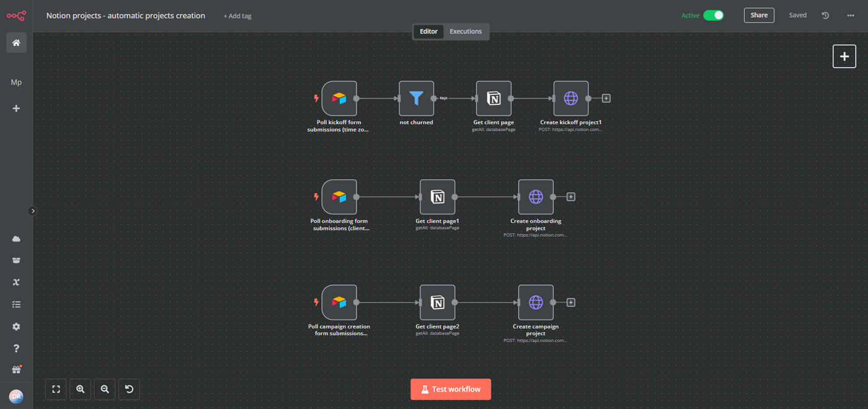This screenshot has width=868, height=409.
Task: Open the workflow history icon
Action: point(825,16)
